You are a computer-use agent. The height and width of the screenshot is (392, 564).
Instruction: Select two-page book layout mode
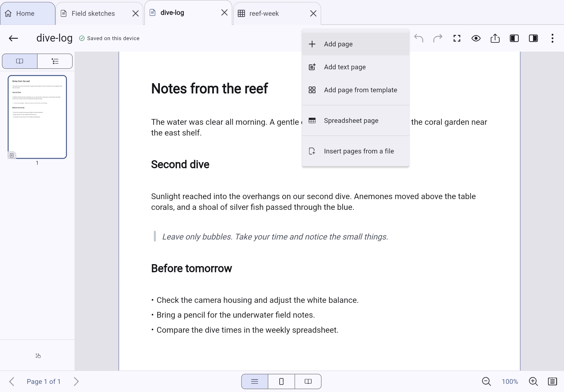[x=308, y=381]
